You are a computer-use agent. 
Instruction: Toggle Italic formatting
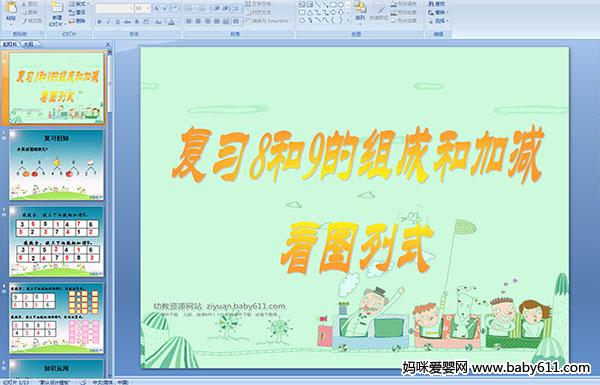pos(108,22)
